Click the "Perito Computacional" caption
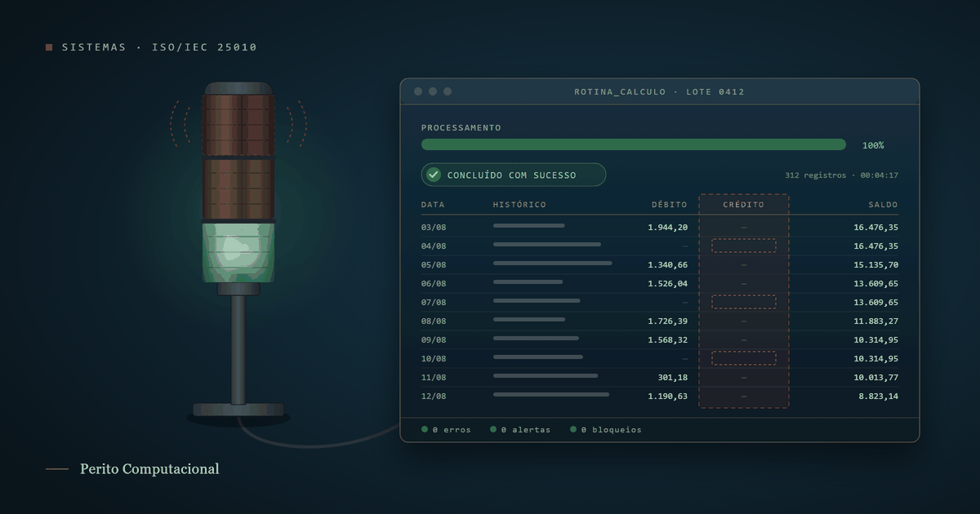Viewport: 980px width, 514px height. pos(149,469)
